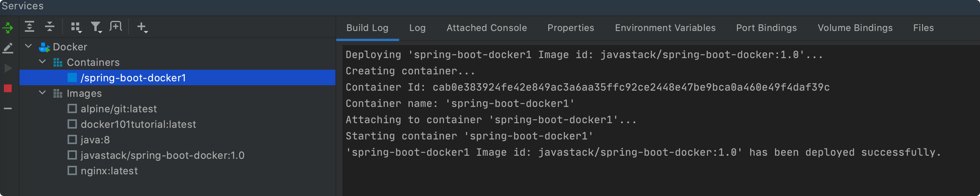Click the Collapse All toolbar icon
This screenshot has width=980, height=196.
point(50,27)
